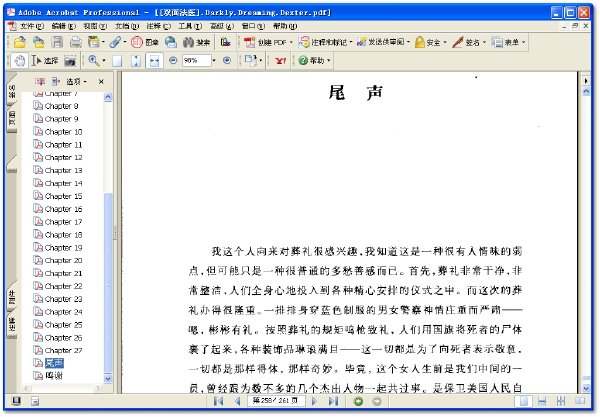Open the Create PDF dropdown

(268, 42)
